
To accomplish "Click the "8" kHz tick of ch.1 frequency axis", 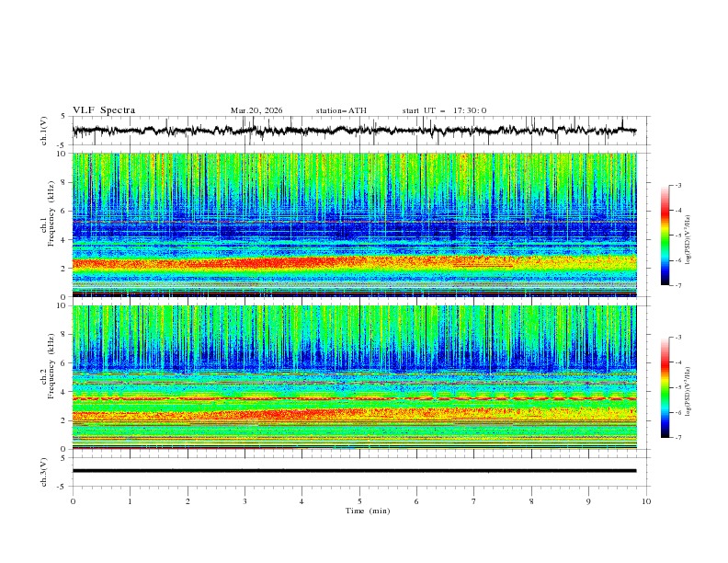I will 63,182.
